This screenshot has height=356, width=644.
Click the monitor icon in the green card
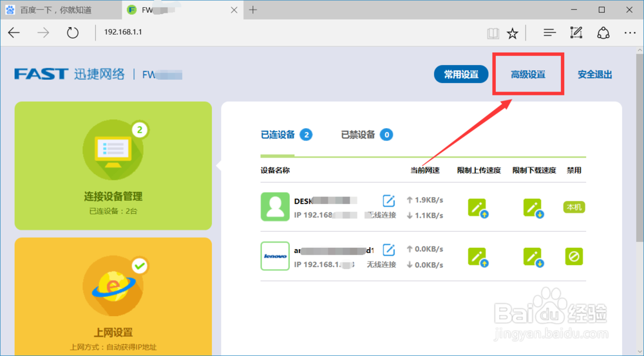pos(113,150)
